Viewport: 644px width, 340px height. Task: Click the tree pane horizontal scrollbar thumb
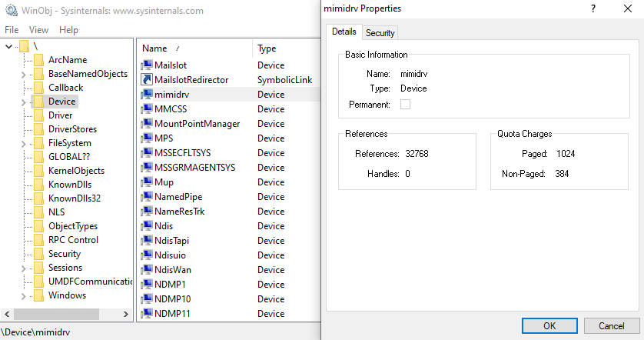coord(56,314)
